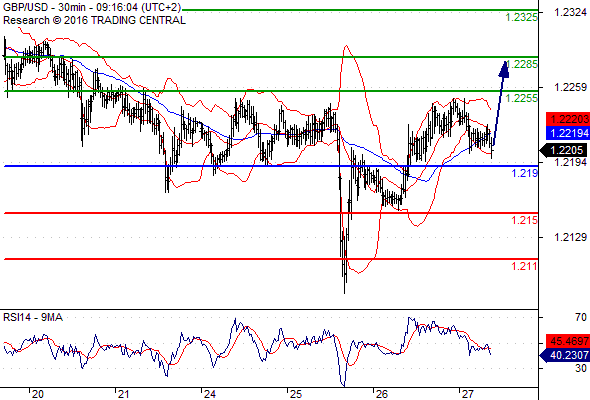Select the 1.2285 green resistance label
Image resolution: width=590 pixels, height=400 pixels.
pyautogui.click(x=522, y=64)
